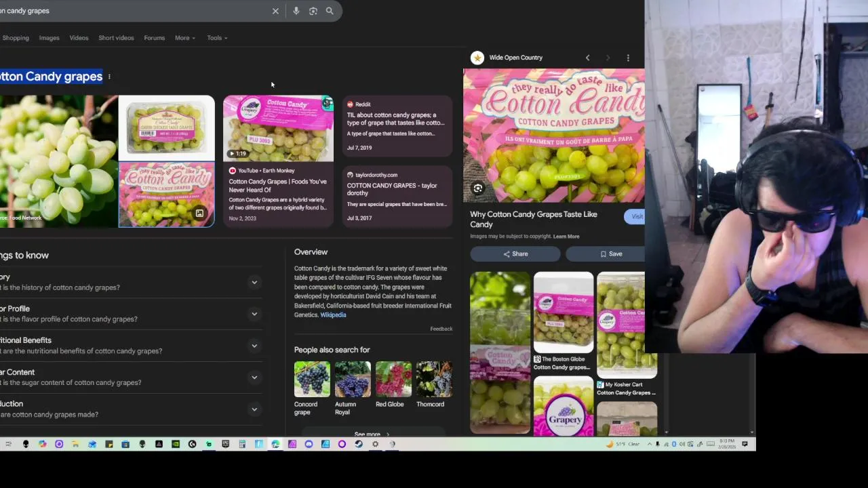Click the Wide Open Country star logo
Viewport: 868px width, 488px height.
point(477,58)
